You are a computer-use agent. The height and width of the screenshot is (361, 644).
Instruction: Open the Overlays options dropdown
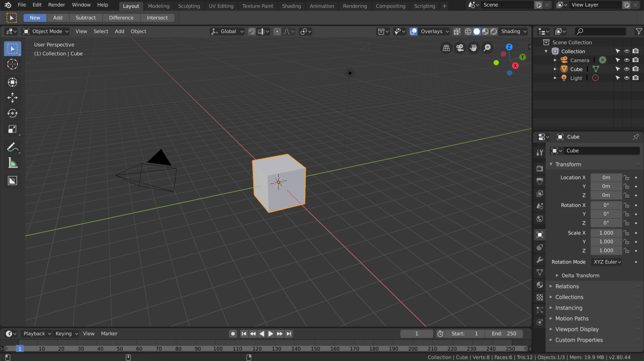coord(434,31)
